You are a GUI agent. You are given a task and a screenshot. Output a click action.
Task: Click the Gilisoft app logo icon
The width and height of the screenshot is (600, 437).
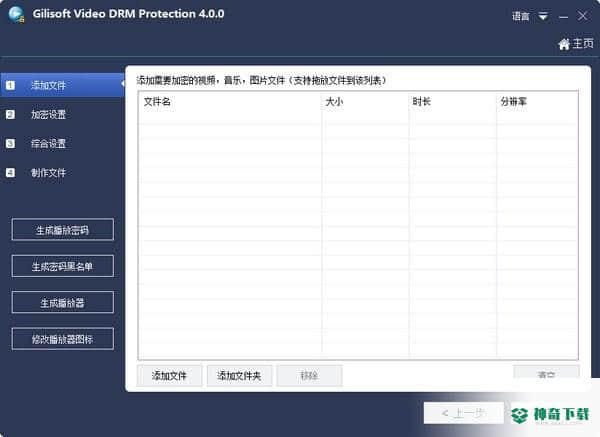pos(16,14)
